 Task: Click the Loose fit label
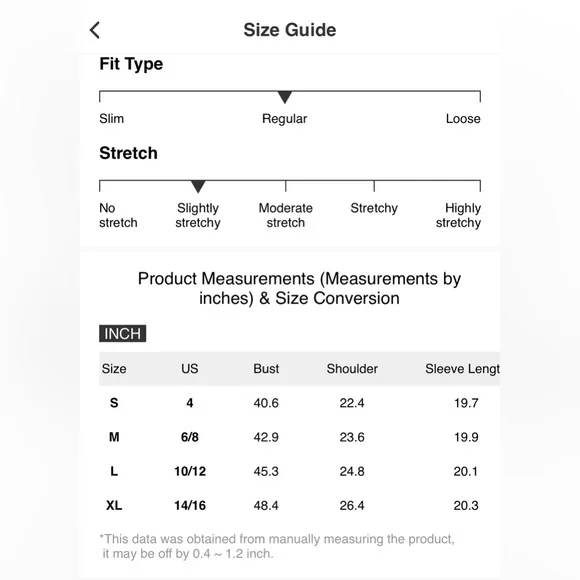click(463, 119)
